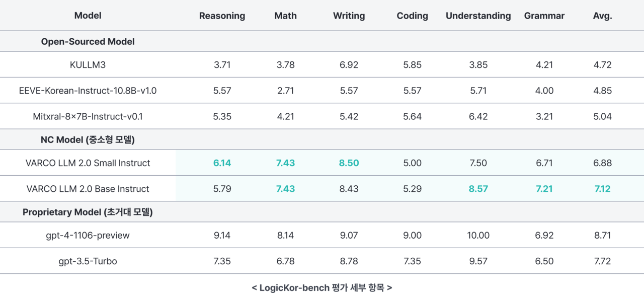Image resolution: width=644 pixels, height=293 pixels.
Task: Select the EEVE-Korean-Instruct-10.8B-v1.0 row label
Action: point(88,91)
